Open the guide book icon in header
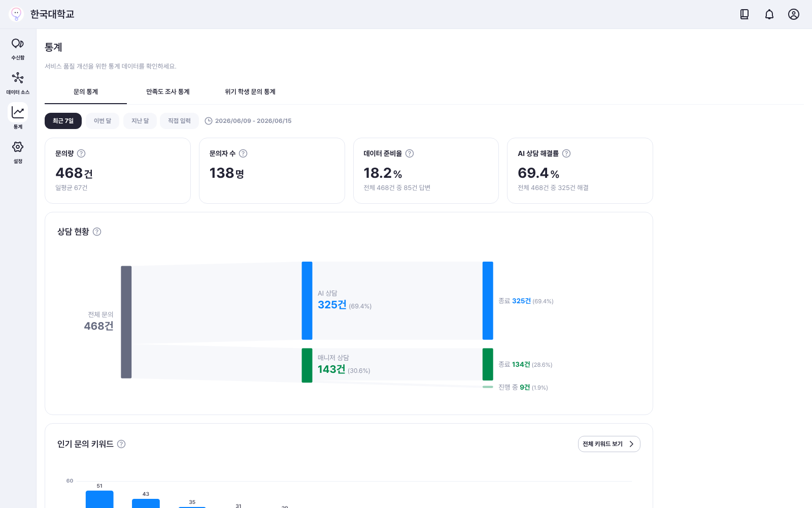 [x=745, y=14]
